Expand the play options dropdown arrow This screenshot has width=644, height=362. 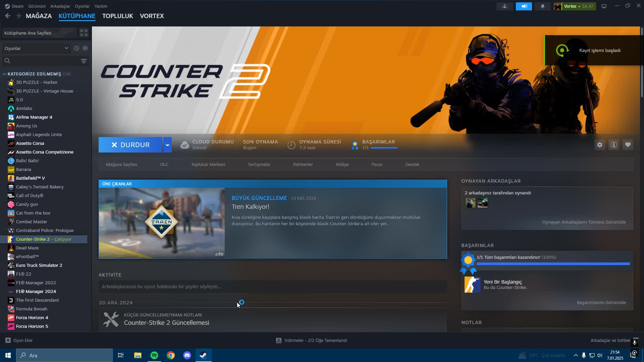pos(167,145)
